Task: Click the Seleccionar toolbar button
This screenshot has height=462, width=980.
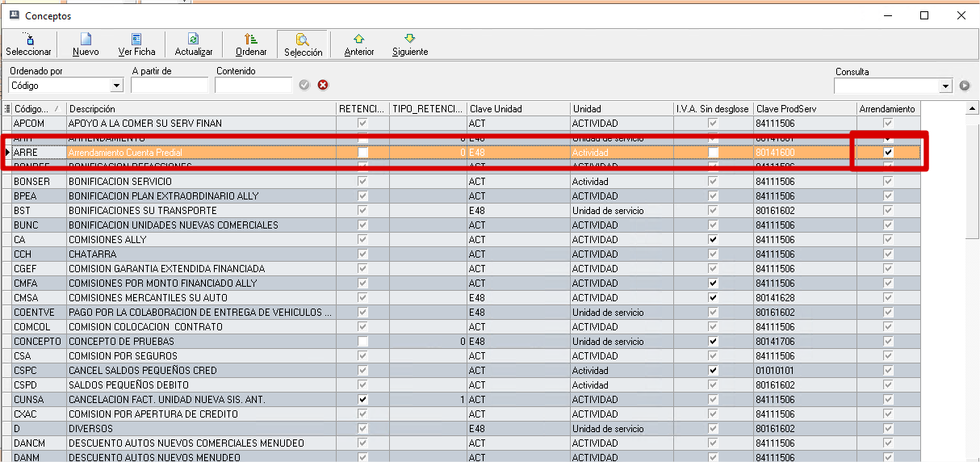Action: [28, 44]
